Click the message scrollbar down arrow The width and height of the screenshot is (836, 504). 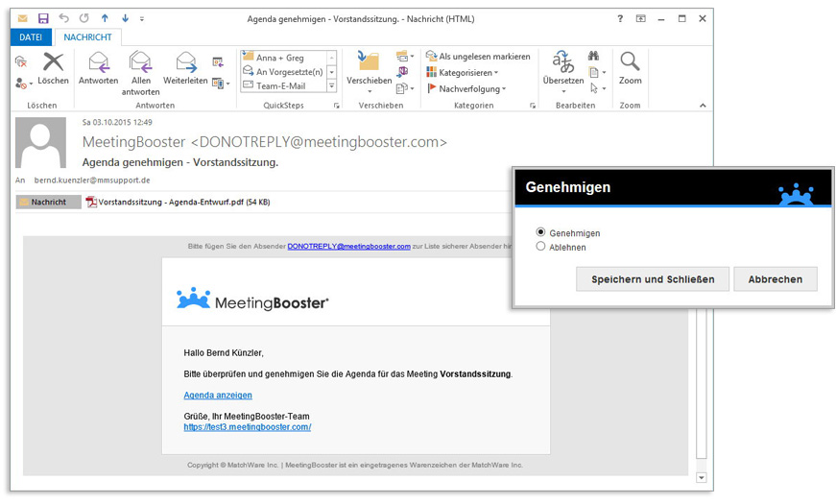click(x=702, y=478)
